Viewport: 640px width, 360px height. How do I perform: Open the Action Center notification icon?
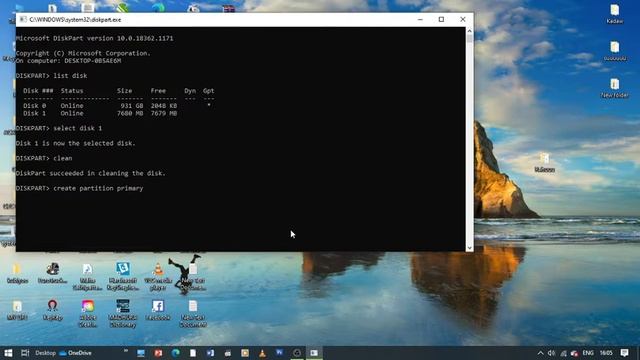[x=624, y=353]
